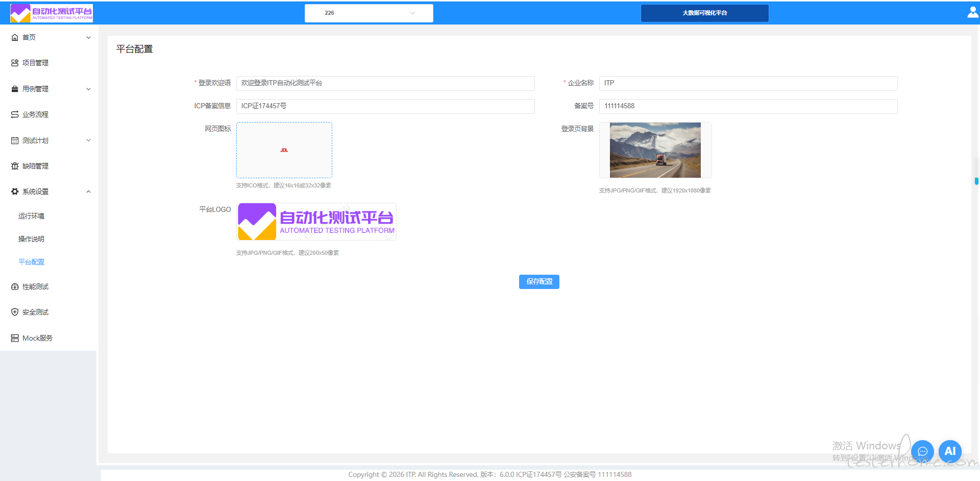
Task: Click the Mock服务 server icon
Action: [15, 338]
